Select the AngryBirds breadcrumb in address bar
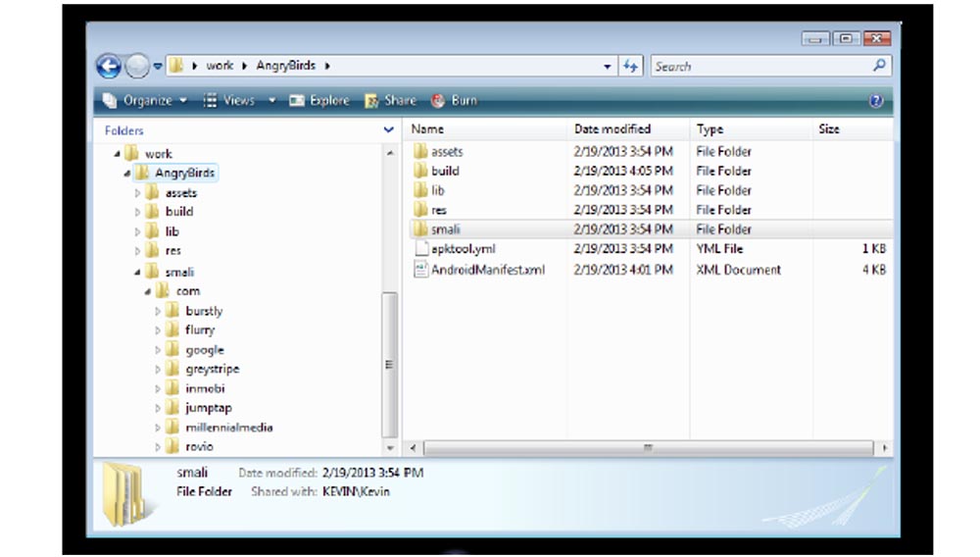 285,66
